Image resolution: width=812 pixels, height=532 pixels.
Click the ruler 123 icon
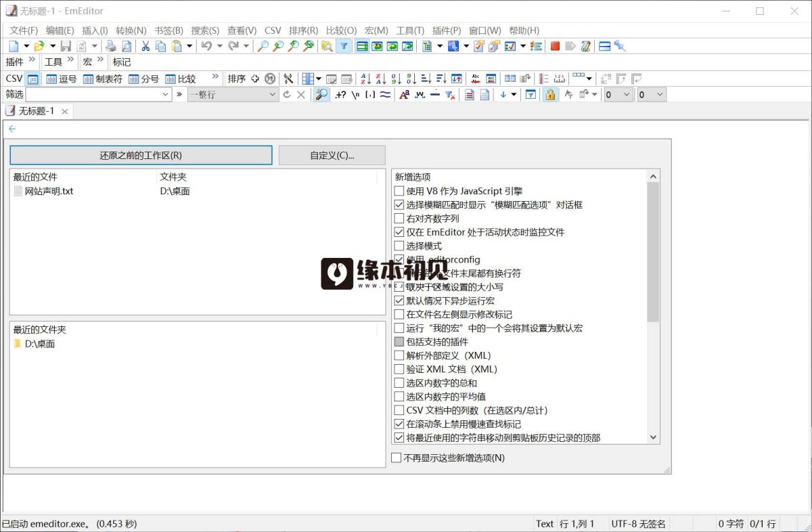click(560, 79)
